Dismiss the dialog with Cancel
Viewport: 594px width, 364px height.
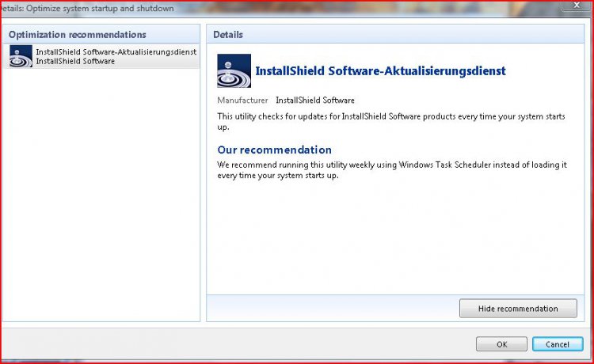[558, 344]
